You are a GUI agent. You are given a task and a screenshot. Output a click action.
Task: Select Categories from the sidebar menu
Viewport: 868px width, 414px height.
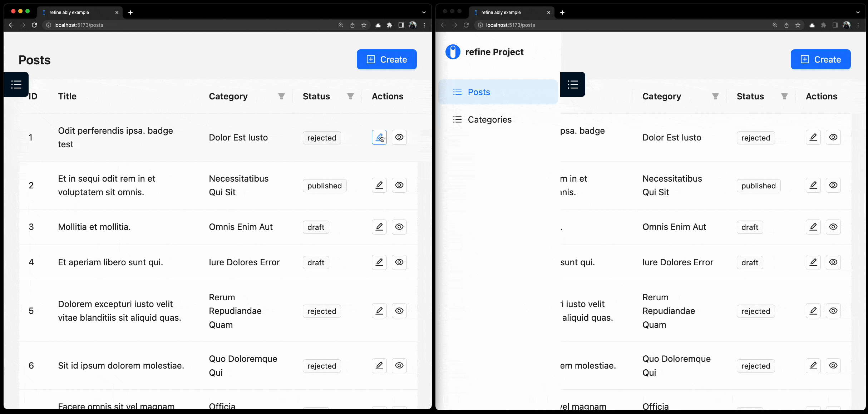[489, 119]
